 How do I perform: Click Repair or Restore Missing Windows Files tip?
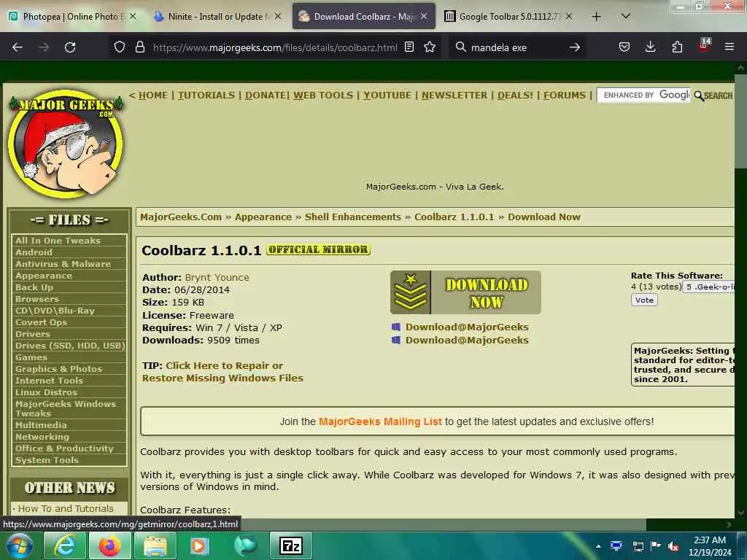pyautogui.click(x=222, y=372)
